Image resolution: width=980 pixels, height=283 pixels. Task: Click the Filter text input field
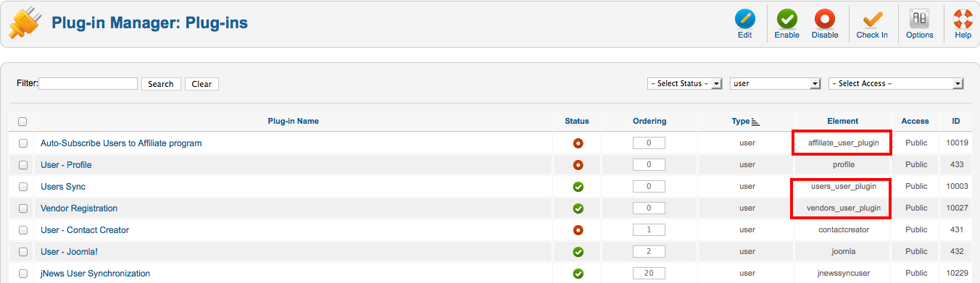point(88,84)
